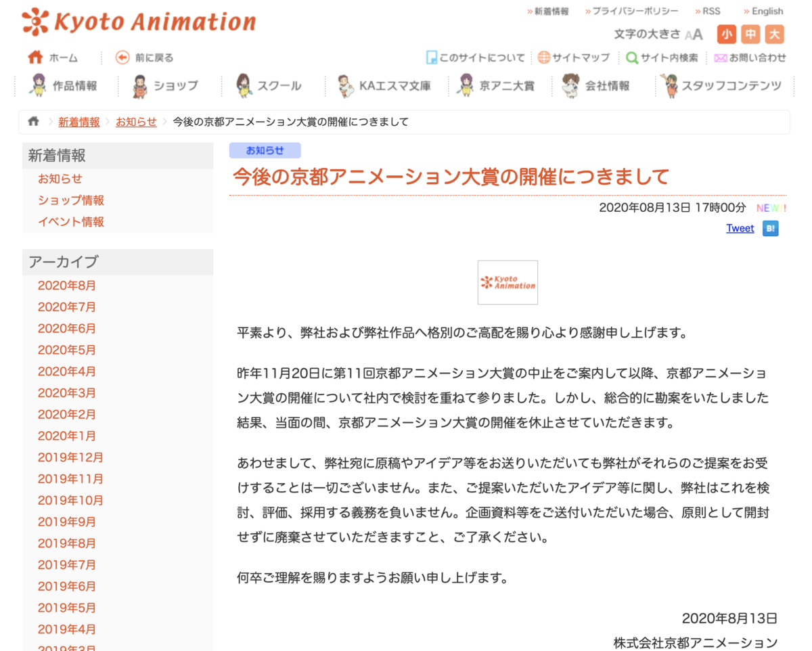Select イベント情報 in the sidebar
The image size is (812, 651).
click(71, 222)
